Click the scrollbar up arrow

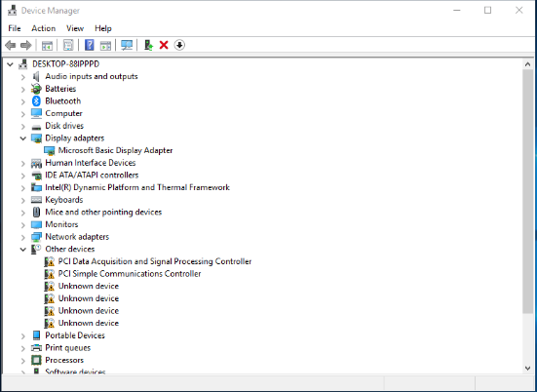528,64
